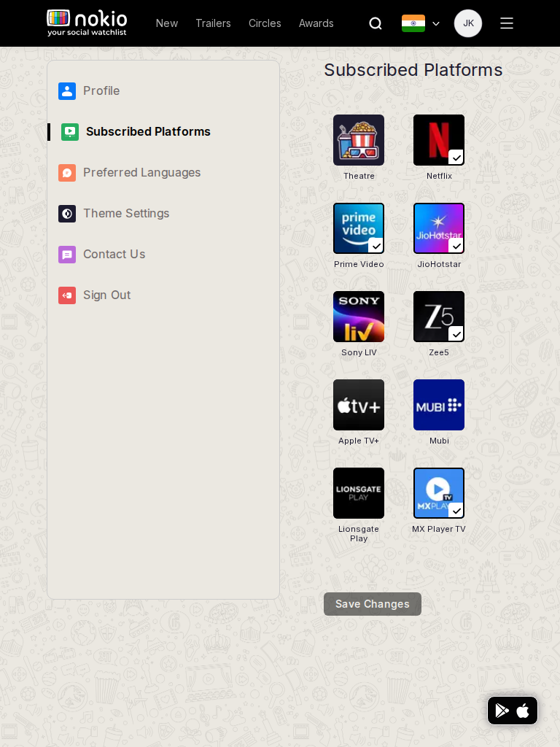Open the search magnifier icon
The width and height of the screenshot is (560, 747).
[x=376, y=23]
